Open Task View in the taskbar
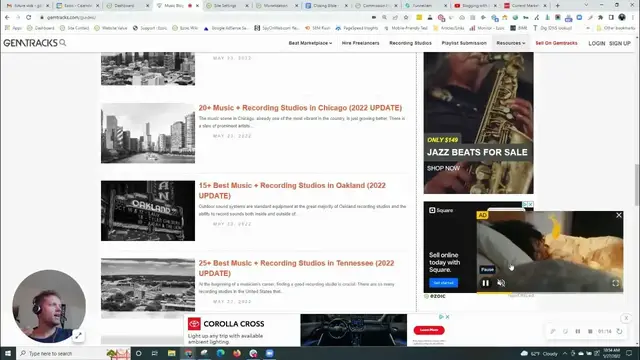 pos(155,353)
